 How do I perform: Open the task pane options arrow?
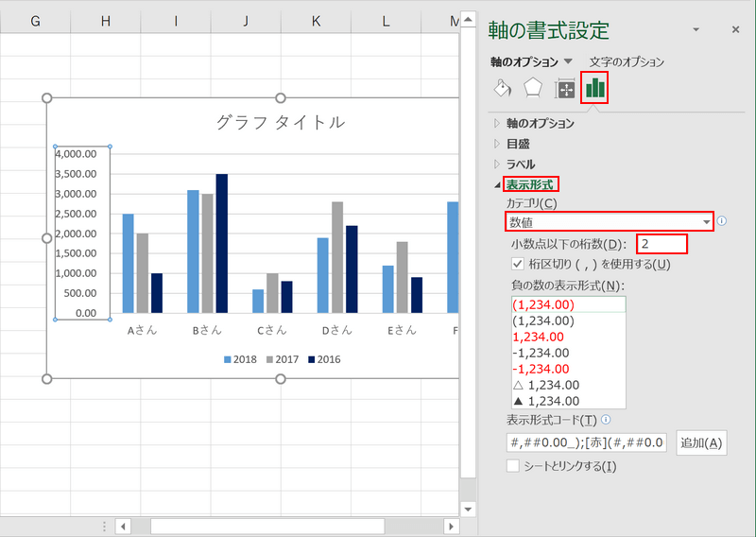(696, 30)
